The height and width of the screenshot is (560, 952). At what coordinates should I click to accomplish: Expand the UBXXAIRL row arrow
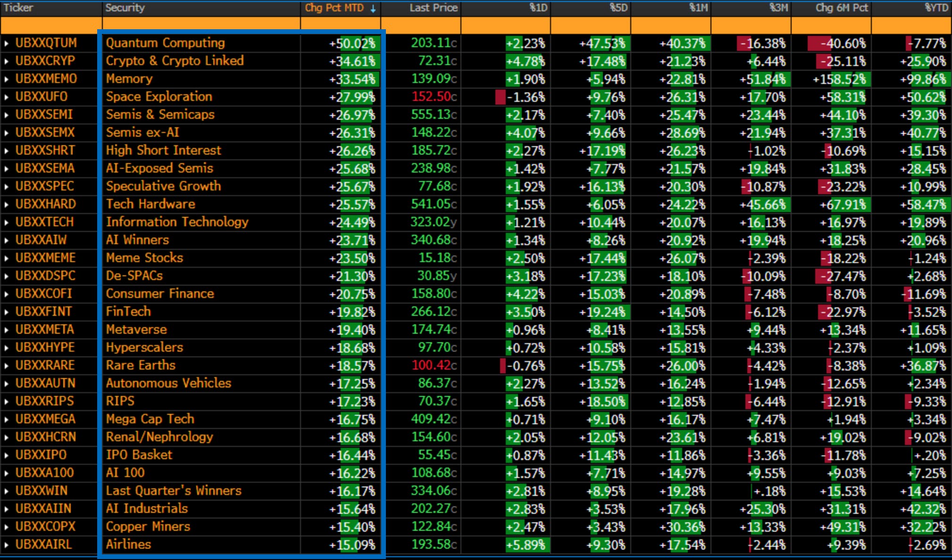(x=7, y=545)
